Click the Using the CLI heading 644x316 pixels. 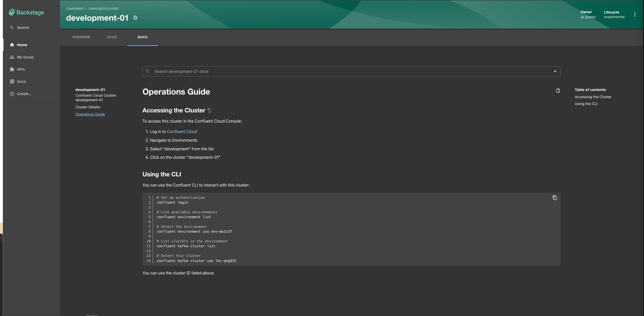click(162, 174)
